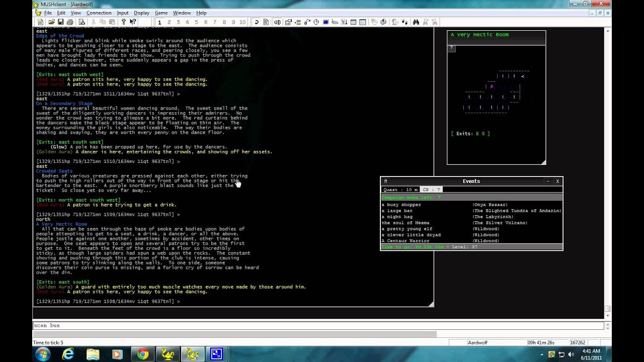This screenshot has height=362, width=644.
Task: Click the Cut scissors icon
Action: click(x=94, y=22)
